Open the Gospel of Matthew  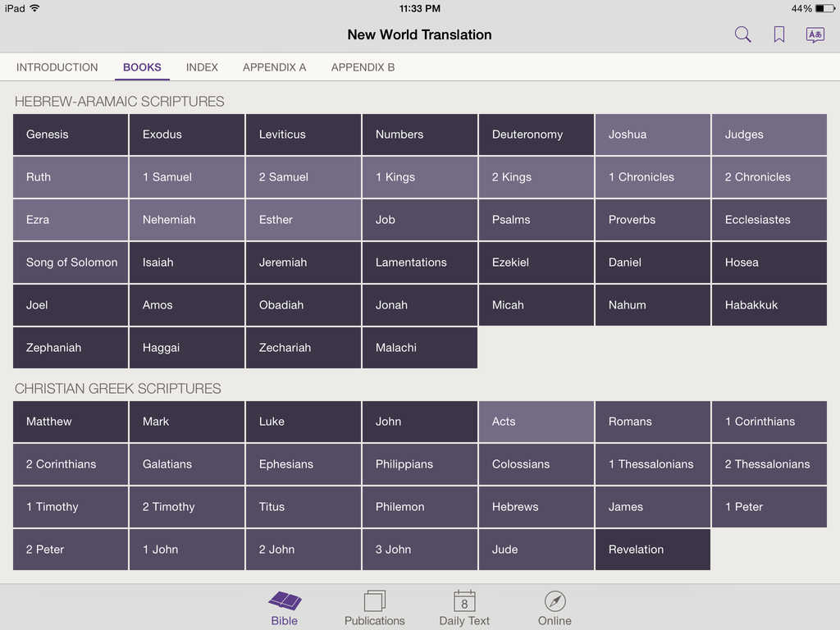coord(71,422)
